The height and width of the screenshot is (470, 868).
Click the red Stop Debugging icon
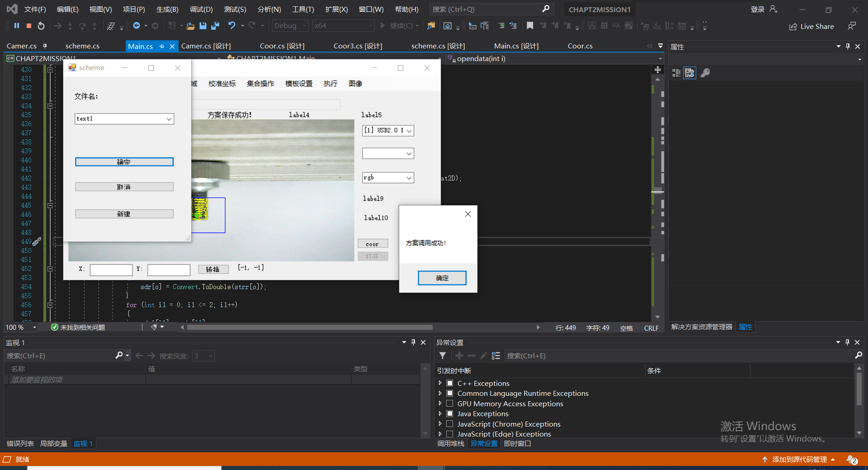click(29, 26)
